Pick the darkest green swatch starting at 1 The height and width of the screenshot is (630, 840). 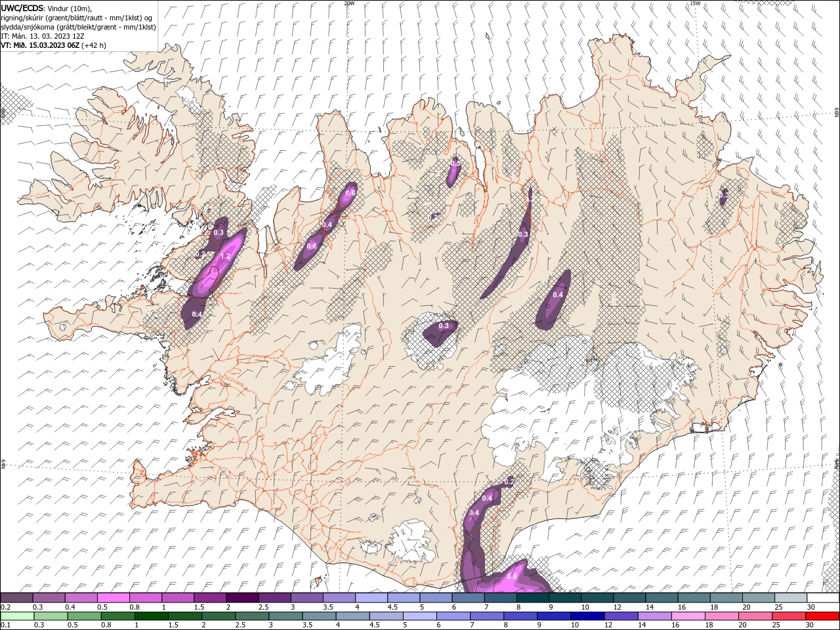point(151,616)
